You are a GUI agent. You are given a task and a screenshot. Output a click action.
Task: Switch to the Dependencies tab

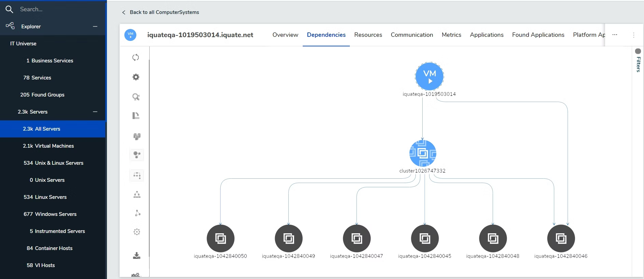[x=326, y=35]
